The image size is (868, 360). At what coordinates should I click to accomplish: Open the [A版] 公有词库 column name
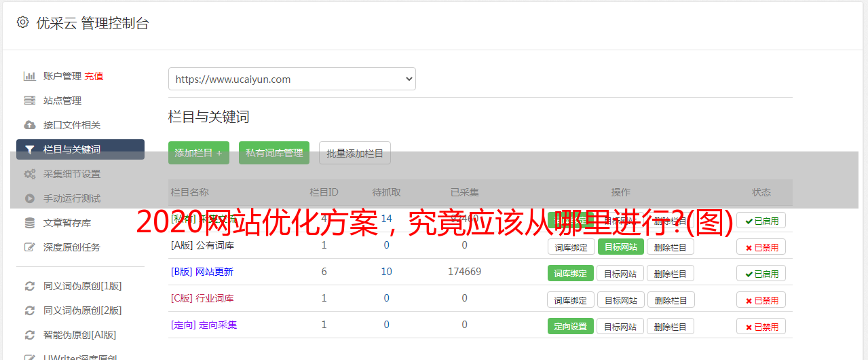point(202,245)
